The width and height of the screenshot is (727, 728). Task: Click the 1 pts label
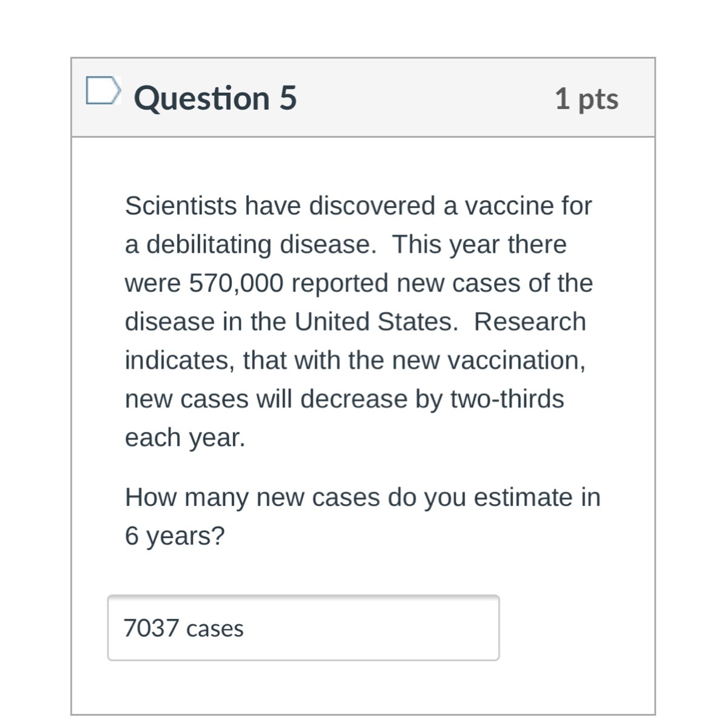(x=586, y=99)
